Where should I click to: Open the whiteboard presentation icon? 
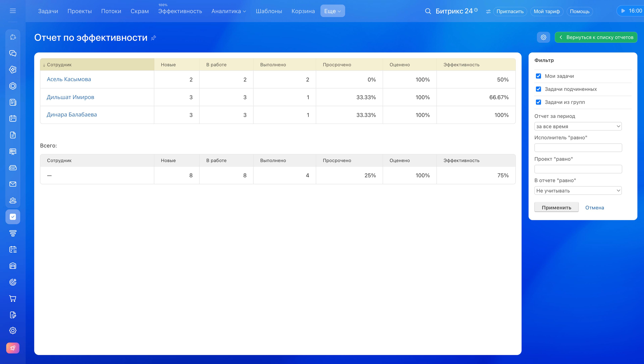13,151
